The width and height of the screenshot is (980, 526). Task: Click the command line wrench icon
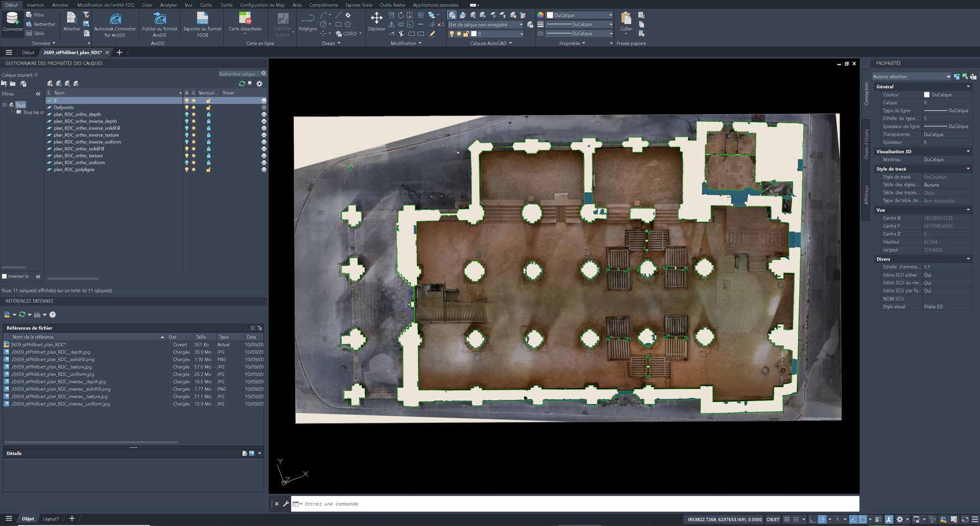click(x=285, y=504)
